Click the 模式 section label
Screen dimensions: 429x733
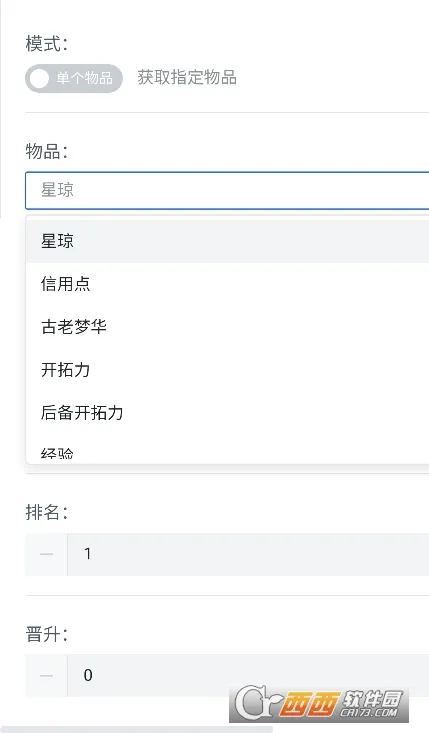47,44
